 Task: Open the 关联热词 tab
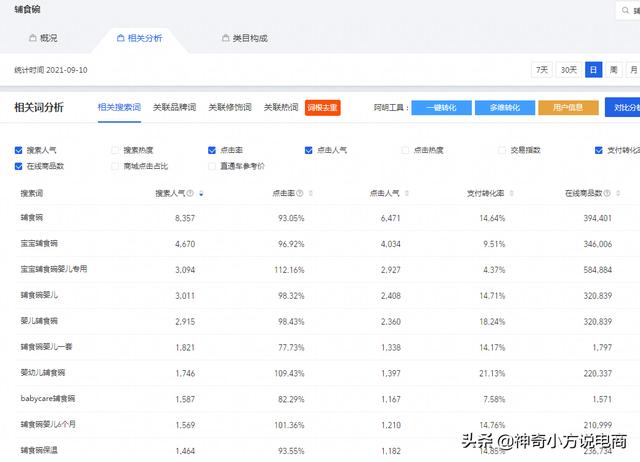click(x=281, y=107)
